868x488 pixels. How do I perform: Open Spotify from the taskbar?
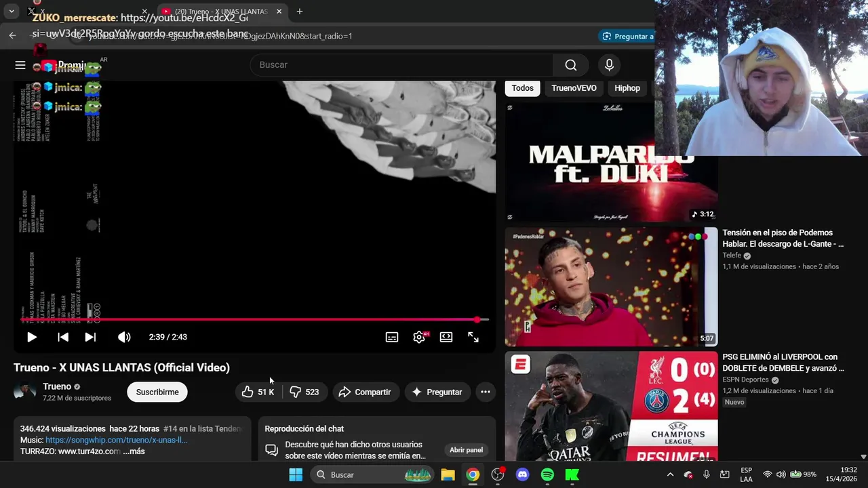click(x=547, y=474)
